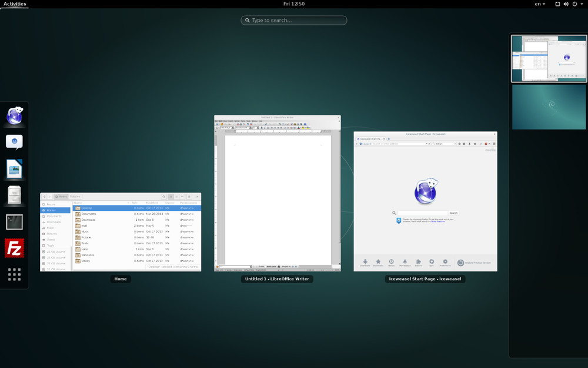588x368 pixels.
Task: Open the Iceweasel hamburger menu
Action: point(493,144)
